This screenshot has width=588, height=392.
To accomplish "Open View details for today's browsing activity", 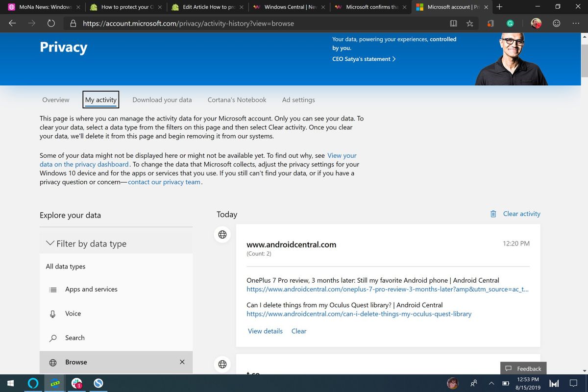I will (265, 331).
